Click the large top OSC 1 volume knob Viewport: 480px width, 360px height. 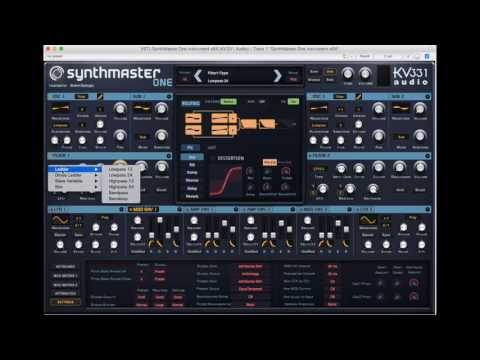click(x=120, y=108)
